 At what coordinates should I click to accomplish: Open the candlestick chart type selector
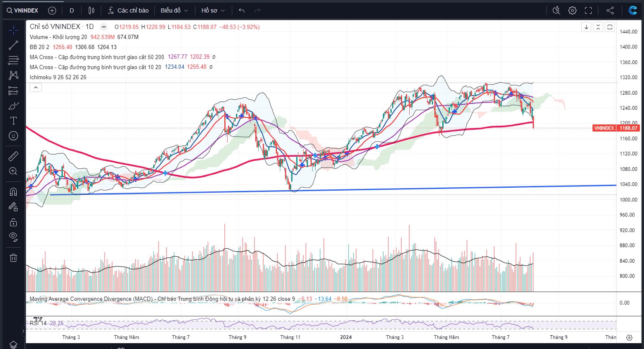(x=92, y=10)
